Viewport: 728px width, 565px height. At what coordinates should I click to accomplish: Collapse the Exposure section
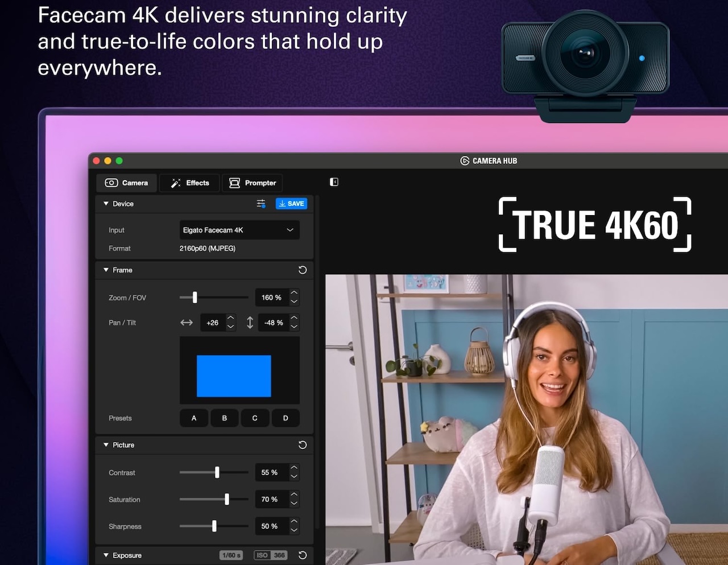point(106,555)
